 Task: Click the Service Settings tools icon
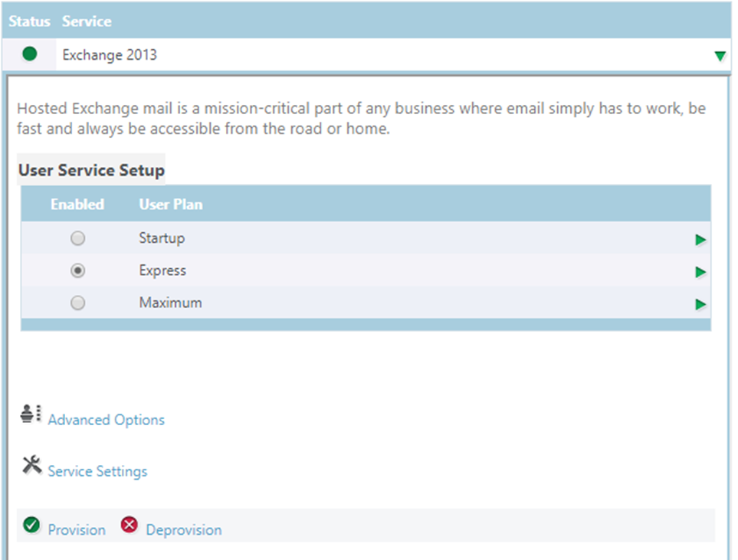[x=32, y=464]
